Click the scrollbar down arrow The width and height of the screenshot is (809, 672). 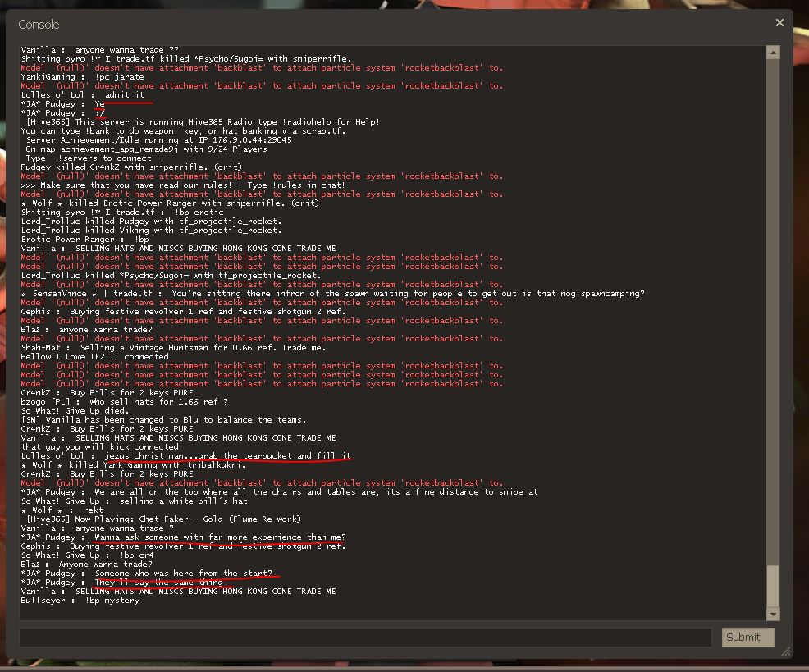pyautogui.click(x=772, y=614)
